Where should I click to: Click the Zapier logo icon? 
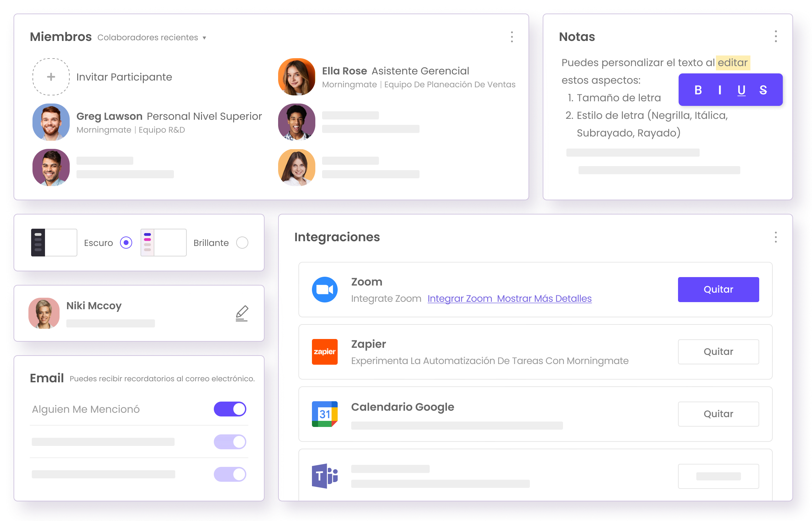(x=324, y=352)
